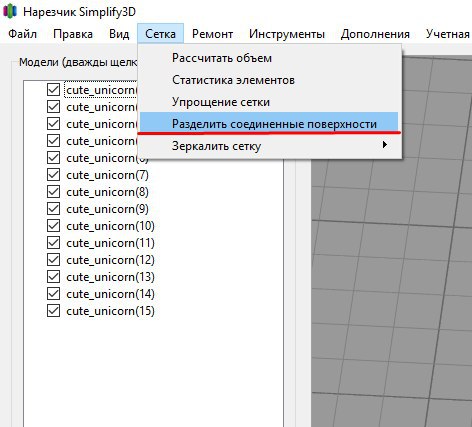This screenshot has width=472, height=427.
Task: Click the Нарезчик Simplify3D window title
Action: click(79, 12)
